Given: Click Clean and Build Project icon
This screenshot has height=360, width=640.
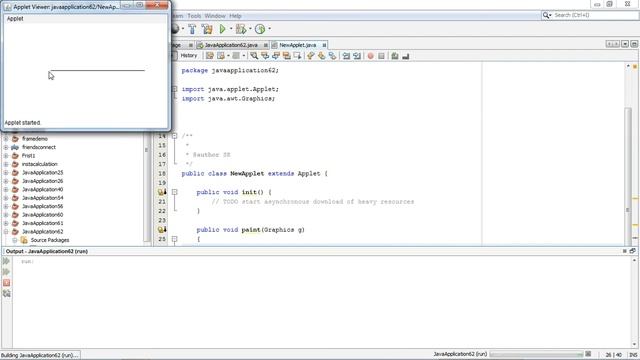Looking at the screenshot, I should [x=207, y=29].
